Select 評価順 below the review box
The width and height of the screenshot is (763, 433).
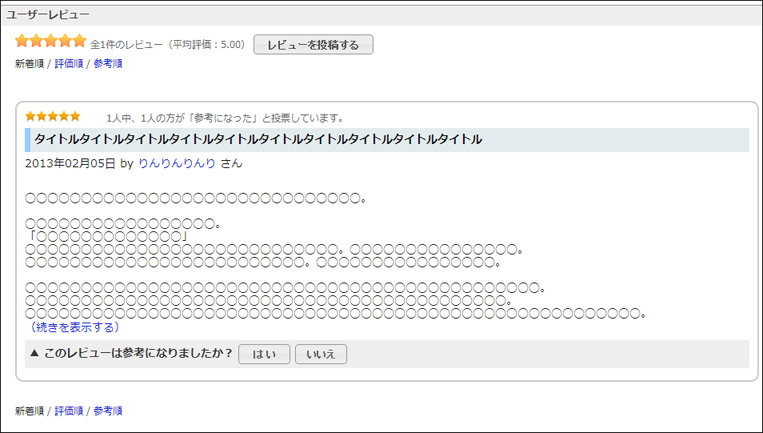click(x=68, y=411)
